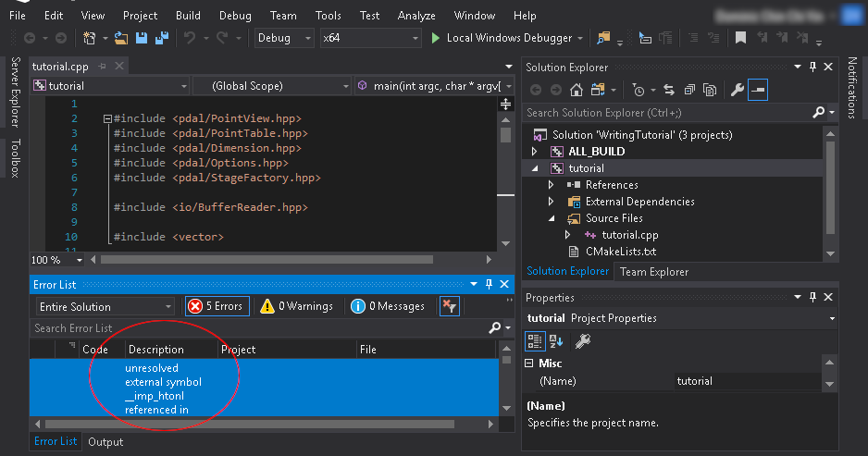
Task: Expand the ALL_BUILD project node
Action: [534, 152]
